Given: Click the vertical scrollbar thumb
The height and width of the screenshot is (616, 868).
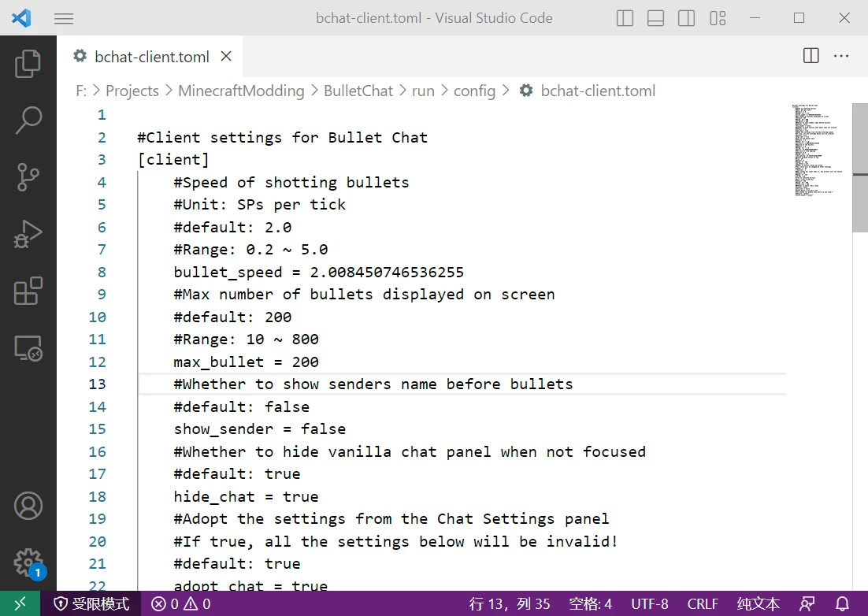Looking at the screenshot, I should click(x=860, y=168).
